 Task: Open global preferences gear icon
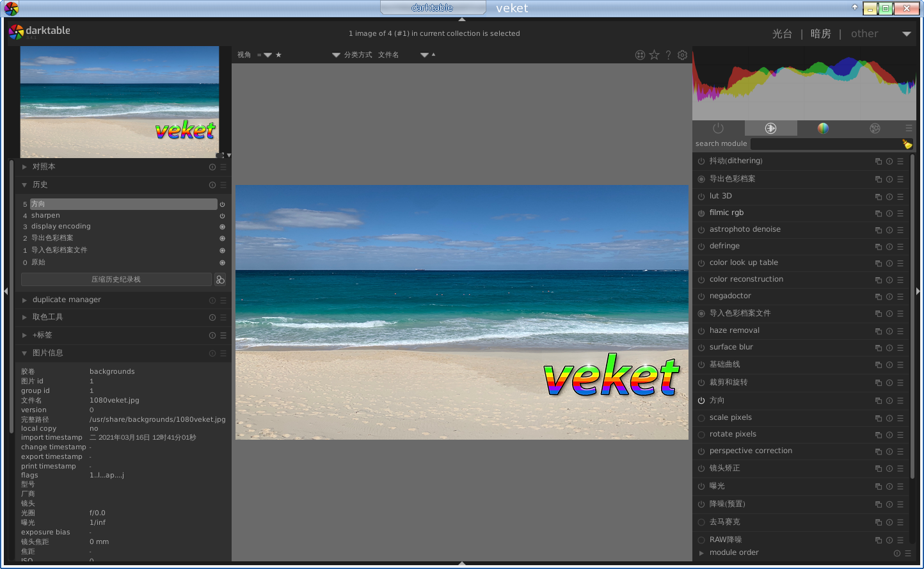pos(683,55)
